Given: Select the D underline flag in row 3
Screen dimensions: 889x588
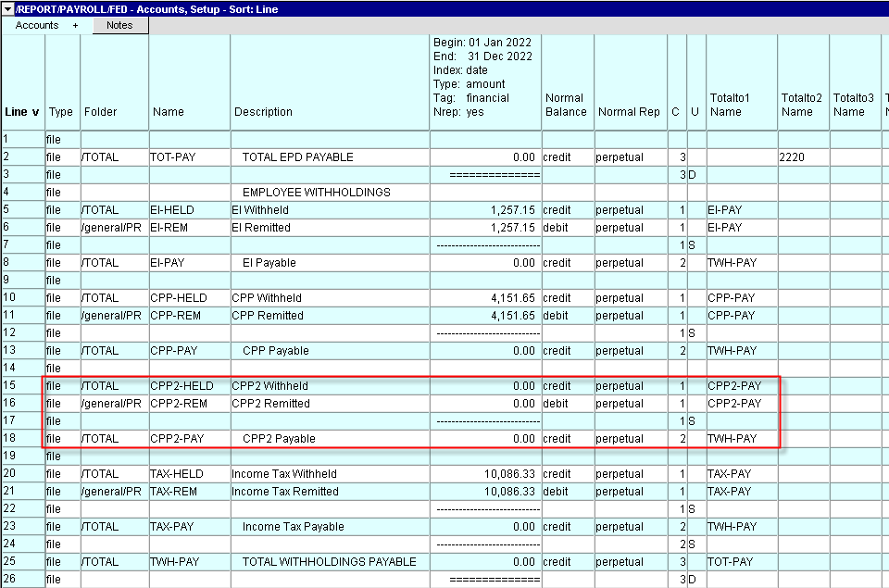Looking at the screenshot, I should coord(694,175).
